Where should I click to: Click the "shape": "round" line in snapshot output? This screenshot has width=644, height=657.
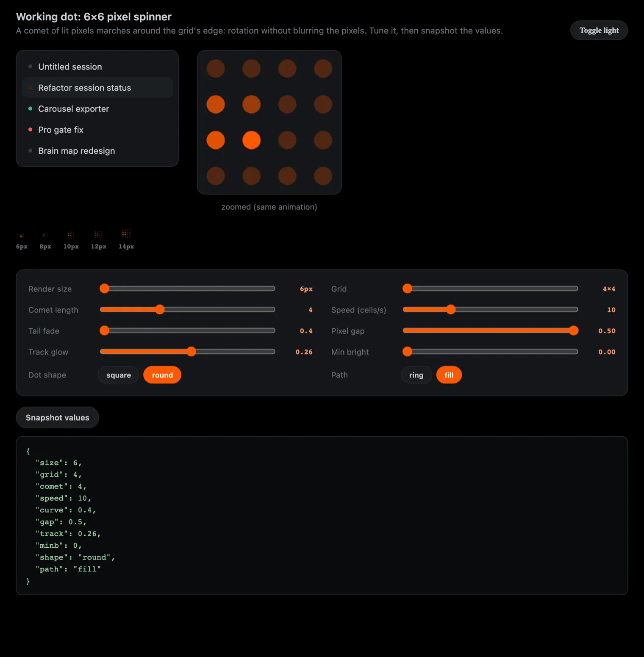point(75,557)
